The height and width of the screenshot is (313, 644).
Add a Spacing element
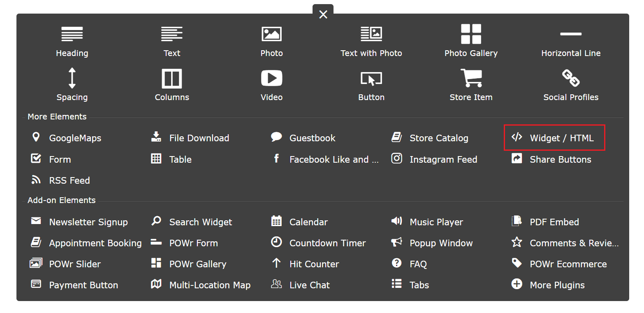(x=72, y=84)
